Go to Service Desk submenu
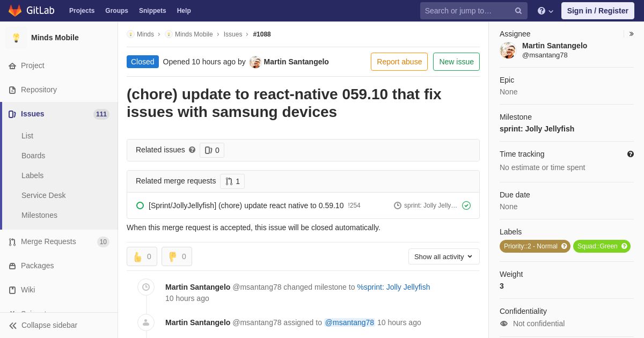The height and width of the screenshot is (338, 644). tap(43, 195)
